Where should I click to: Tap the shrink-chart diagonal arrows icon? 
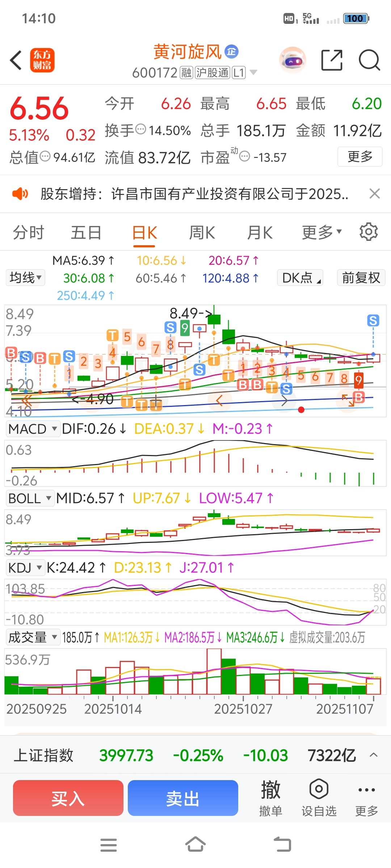(348, 400)
